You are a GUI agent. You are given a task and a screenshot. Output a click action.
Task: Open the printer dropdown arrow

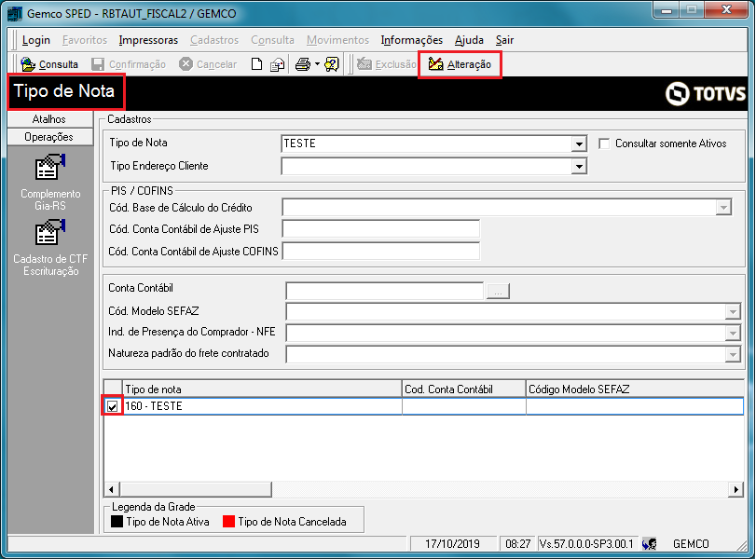(317, 64)
